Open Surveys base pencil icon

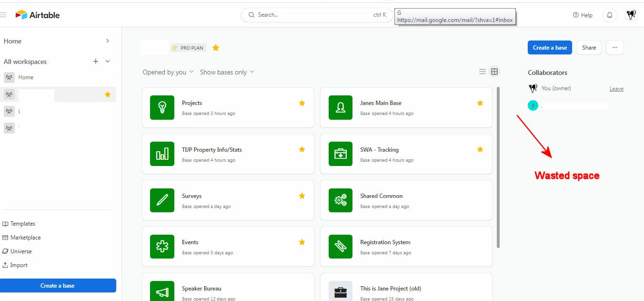(x=162, y=200)
